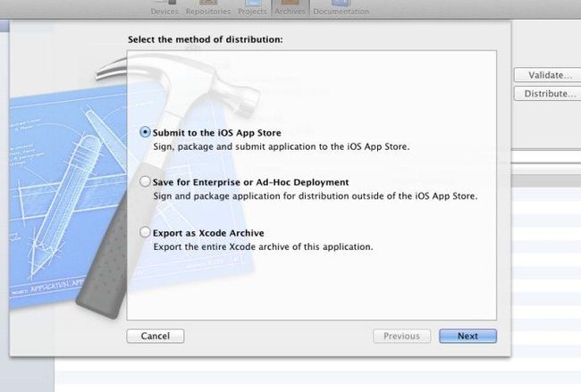Click 'Sign and package application for distribution' text
The width and height of the screenshot is (581, 392).
pos(316,196)
